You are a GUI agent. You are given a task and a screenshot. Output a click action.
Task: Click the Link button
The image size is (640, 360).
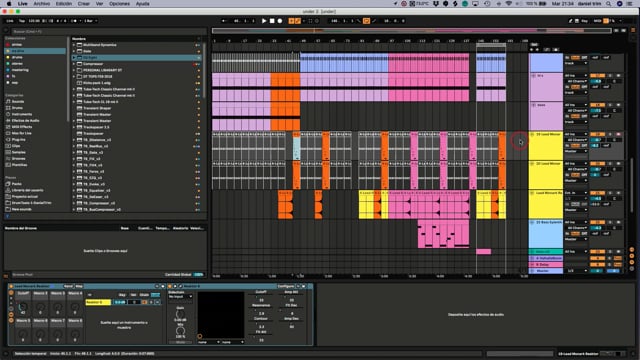point(10,21)
